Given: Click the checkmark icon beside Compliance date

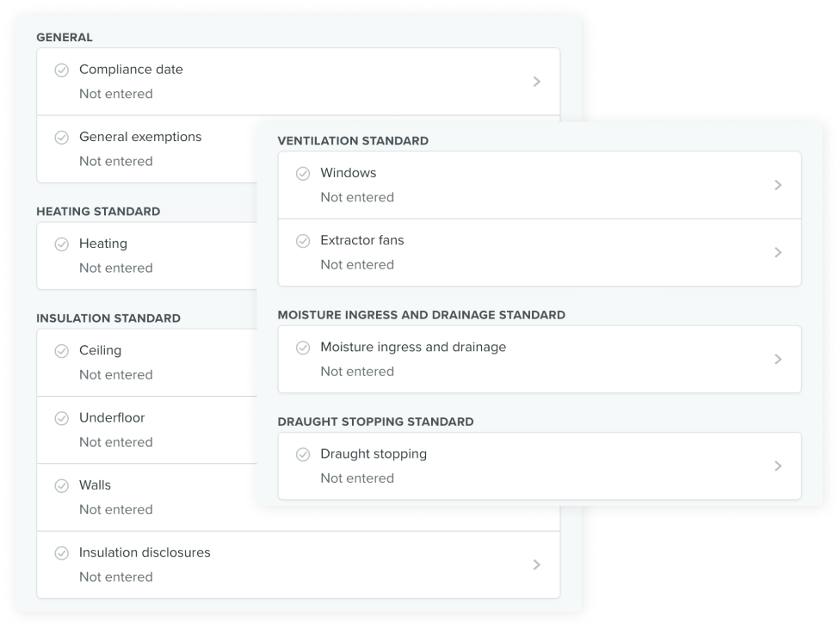Looking at the screenshot, I should tap(62, 71).
